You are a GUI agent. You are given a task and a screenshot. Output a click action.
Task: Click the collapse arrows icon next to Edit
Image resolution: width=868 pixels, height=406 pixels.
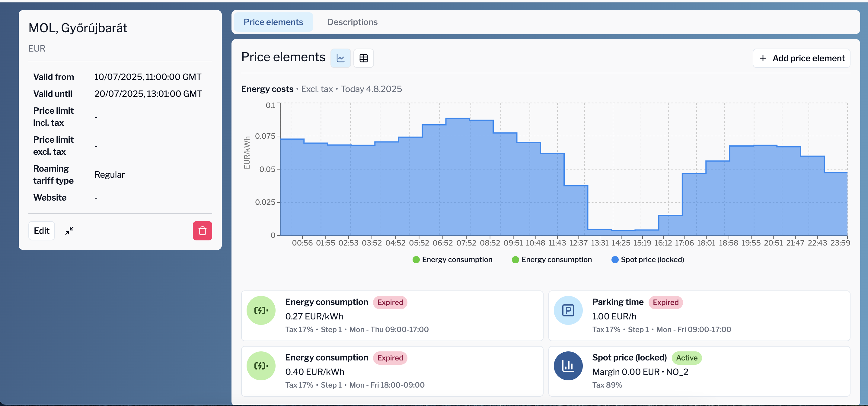(69, 231)
